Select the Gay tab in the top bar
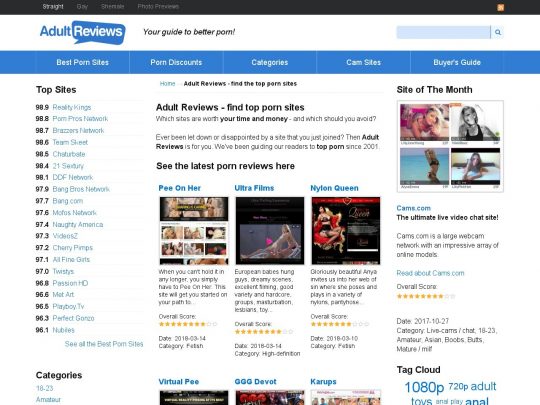 coord(82,7)
